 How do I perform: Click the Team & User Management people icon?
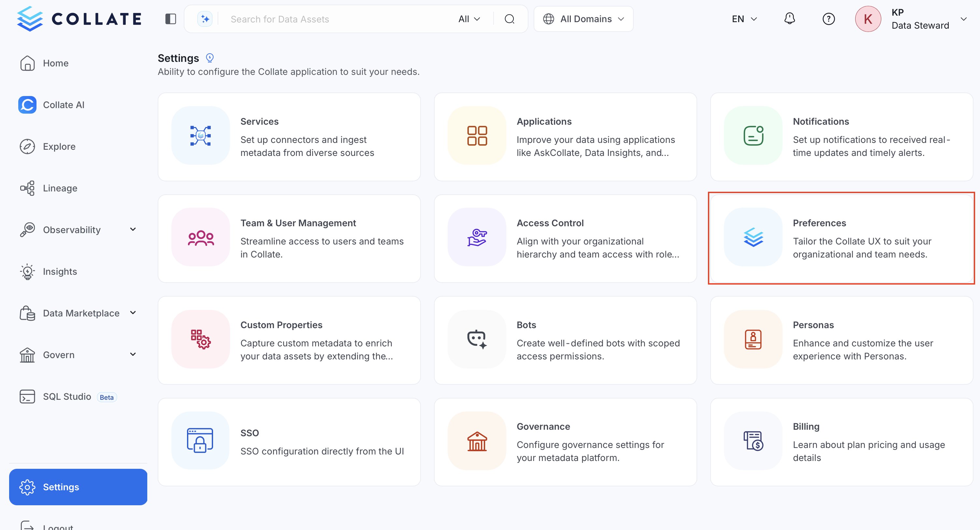pyautogui.click(x=200, y=237)
